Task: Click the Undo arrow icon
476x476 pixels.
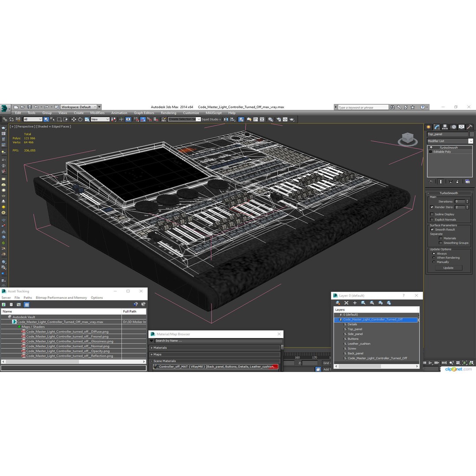Action: (x=37, y=107)
